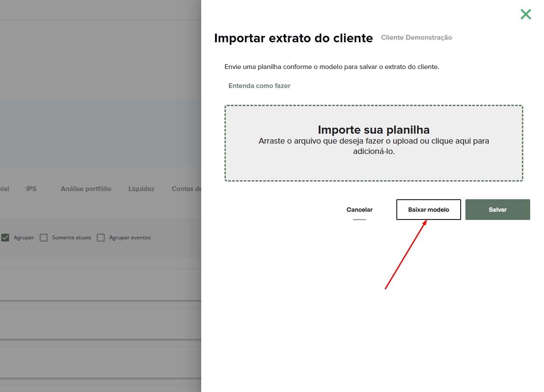Image resolution: width=544 pixels, height=392 pixels.
Task: Open the Análise portfólio tab
Action: tap(86, 189)
